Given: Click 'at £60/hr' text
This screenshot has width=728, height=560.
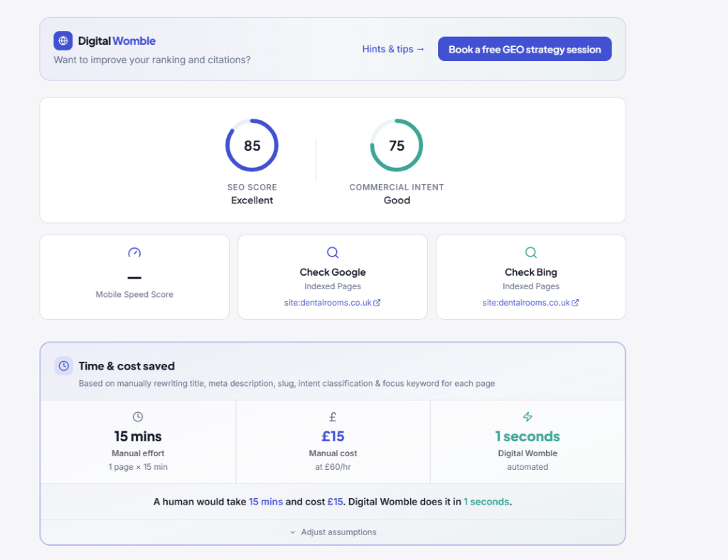Looking at the screenshot, I should (x=333, y=467).
